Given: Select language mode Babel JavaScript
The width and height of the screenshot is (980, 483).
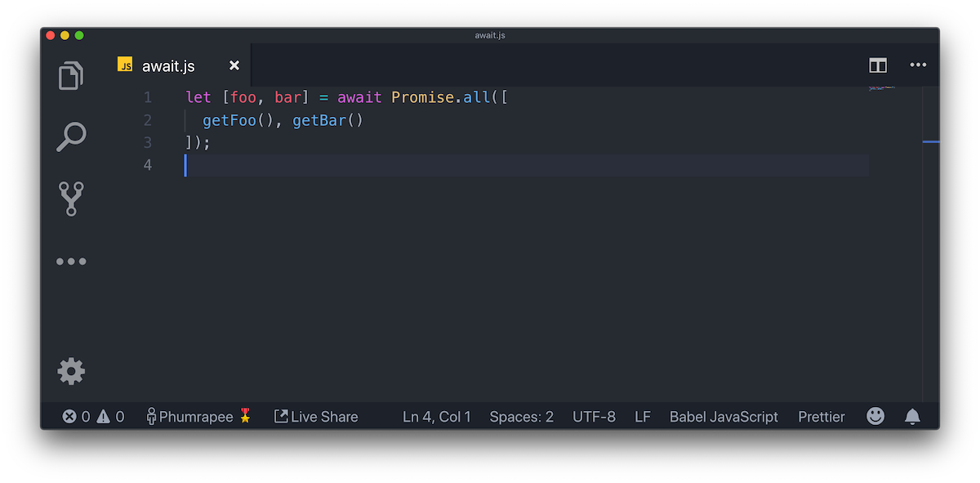Looking at the screenshot, I should (x=724, y=417).
